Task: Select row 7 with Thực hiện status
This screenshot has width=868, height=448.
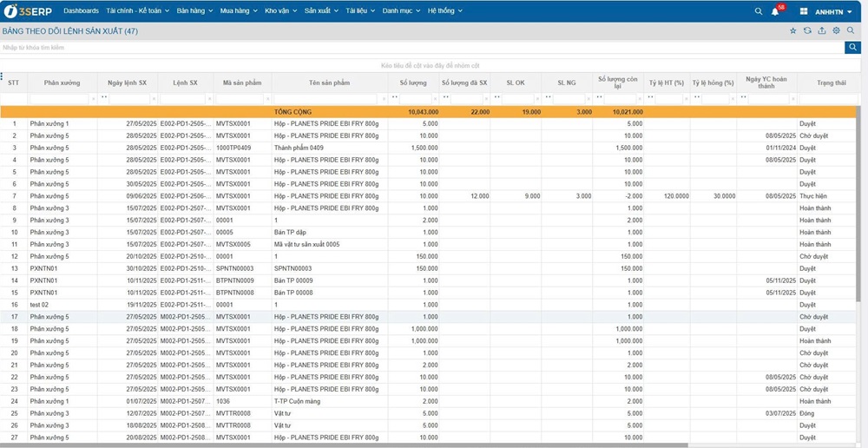Action: [434, 196]
